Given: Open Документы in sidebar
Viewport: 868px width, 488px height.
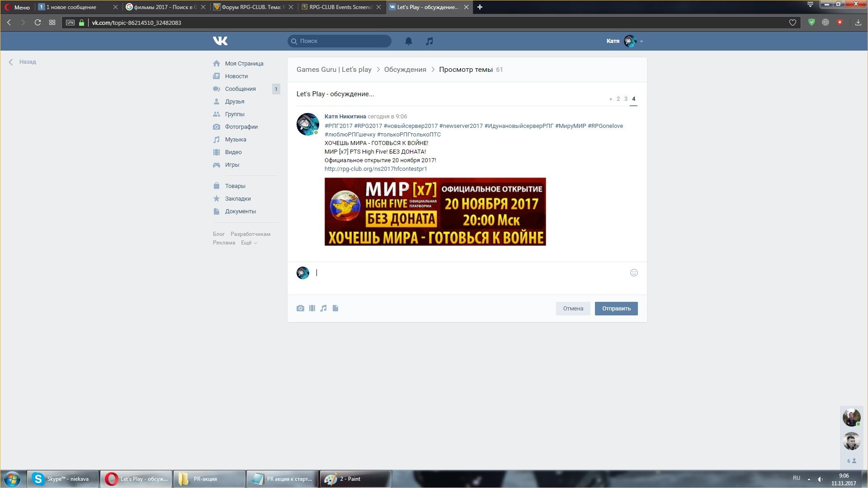Looking at the screenshot, I should coord(241,211).
